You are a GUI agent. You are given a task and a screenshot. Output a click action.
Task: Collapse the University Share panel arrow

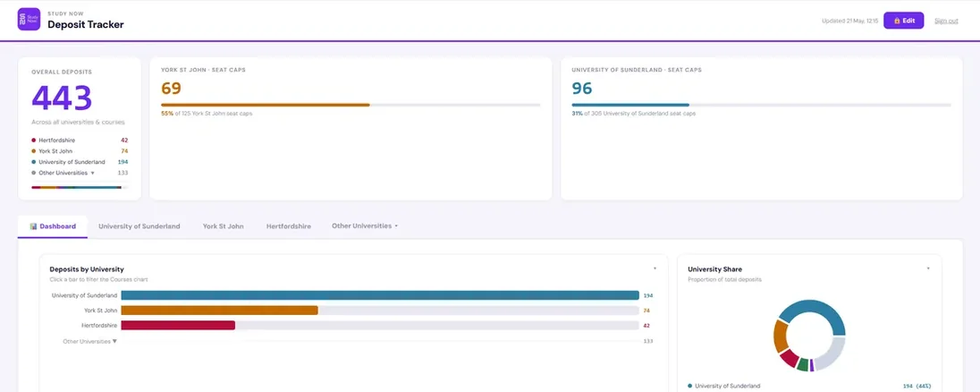[x=928, y=268]
